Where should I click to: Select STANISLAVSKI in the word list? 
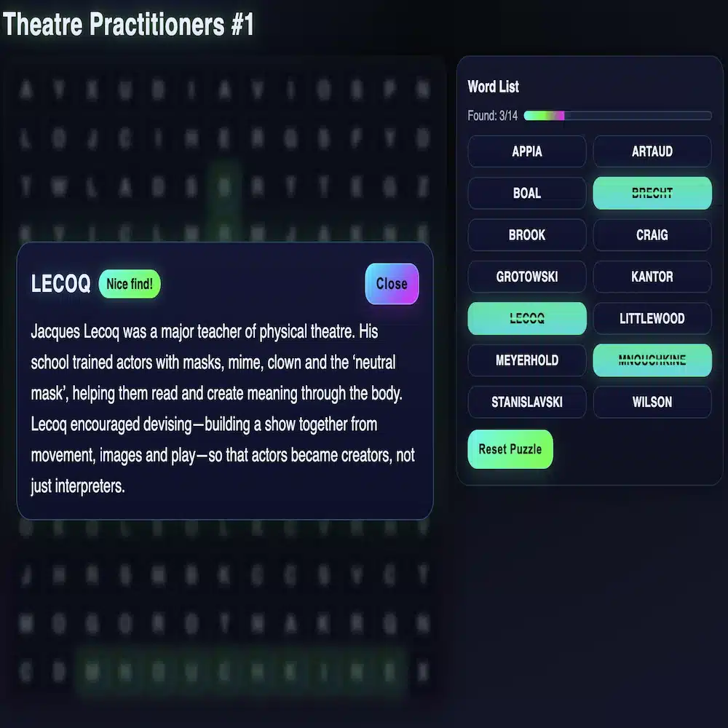pyautogui.click(x=526, y=402)
